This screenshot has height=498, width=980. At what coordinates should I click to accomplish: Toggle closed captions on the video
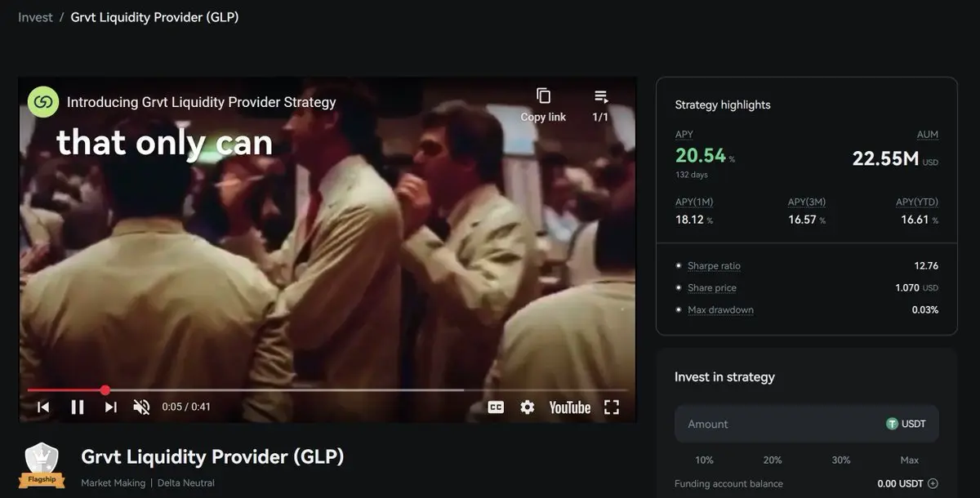(x=496, y=407)
